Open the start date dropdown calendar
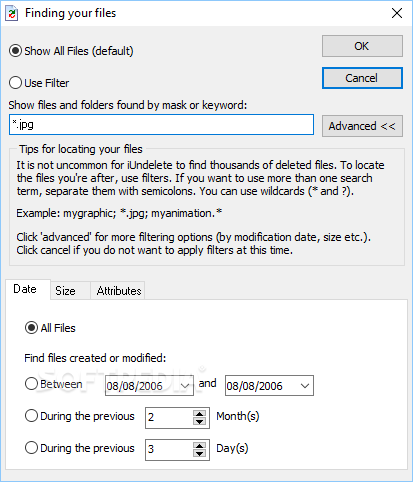The width and height of the screenshot is (413, 482). click(185, 386)
